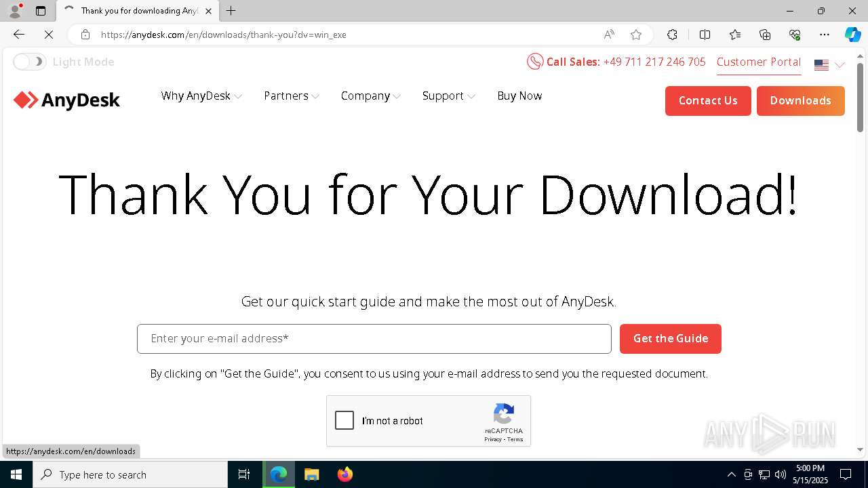The width and height of the screenshot is (868, 488).
Task: Toggle the Light Mode switch
Action: click(x=29, y=62)
